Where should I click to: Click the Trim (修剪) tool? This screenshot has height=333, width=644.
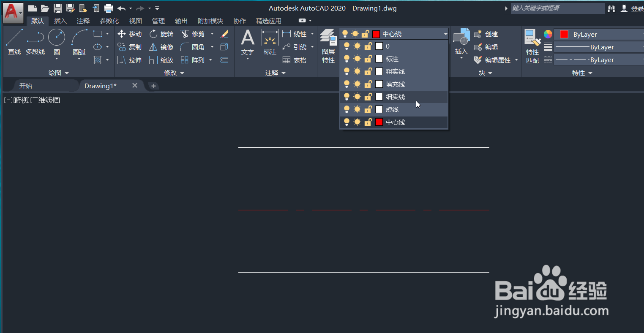click(x=193, y=34)
